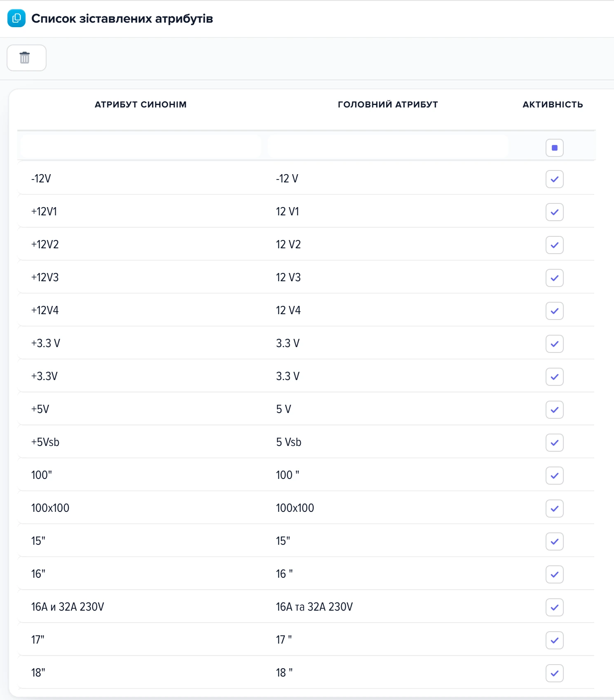Viewport: 614px width, 700px height.
Task: Focus the Атрибут синонім filter field
Action: pyautogui.click(x=141, y=146)
